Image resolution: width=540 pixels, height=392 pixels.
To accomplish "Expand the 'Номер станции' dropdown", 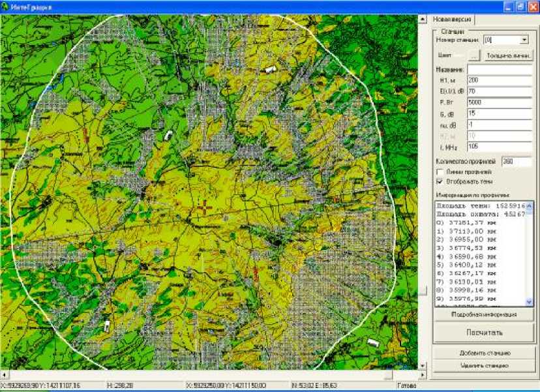I will point(524,40).
